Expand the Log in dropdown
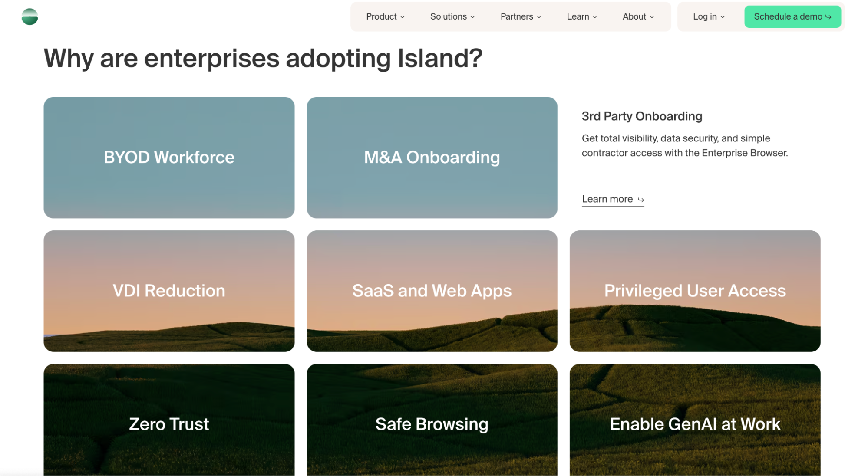The width and height of the screenshot is (868, 476). pos(709,16)
